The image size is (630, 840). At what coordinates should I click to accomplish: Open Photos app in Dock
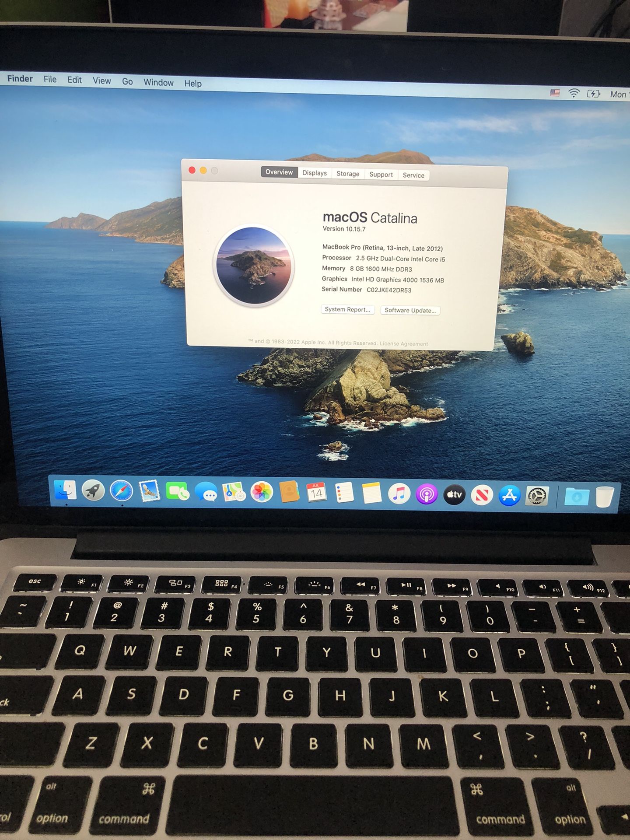[262, 493]
